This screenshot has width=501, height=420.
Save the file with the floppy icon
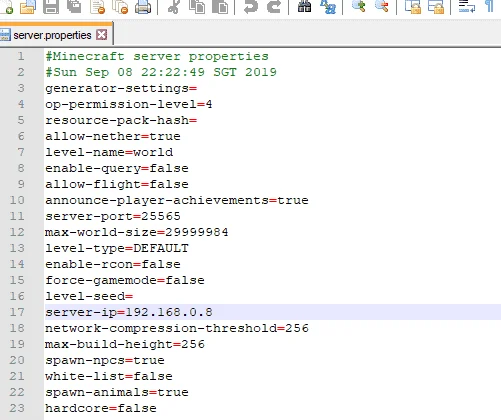pos(51,6)
